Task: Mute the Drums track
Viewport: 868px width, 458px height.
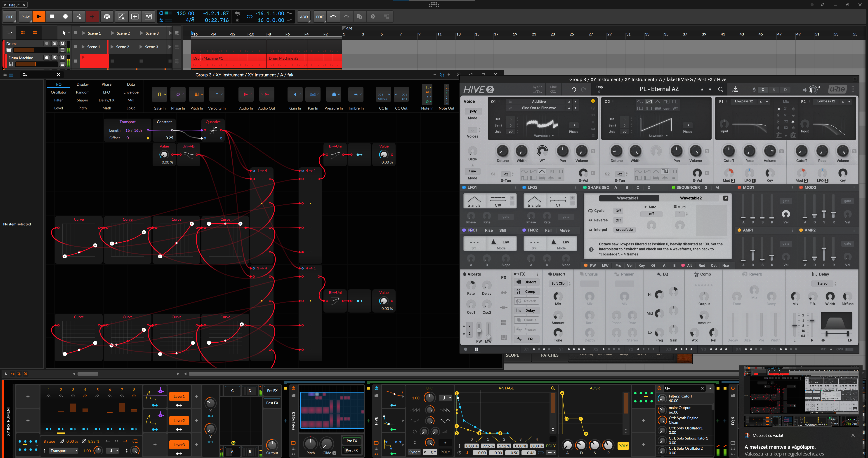Action: [x=62, y=43]
